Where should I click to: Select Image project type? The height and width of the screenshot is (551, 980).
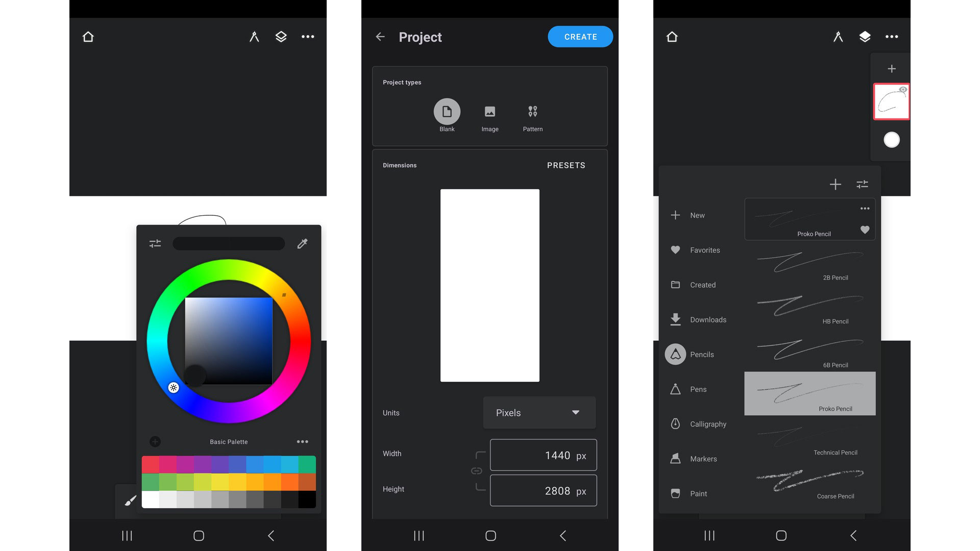(489, 116)
